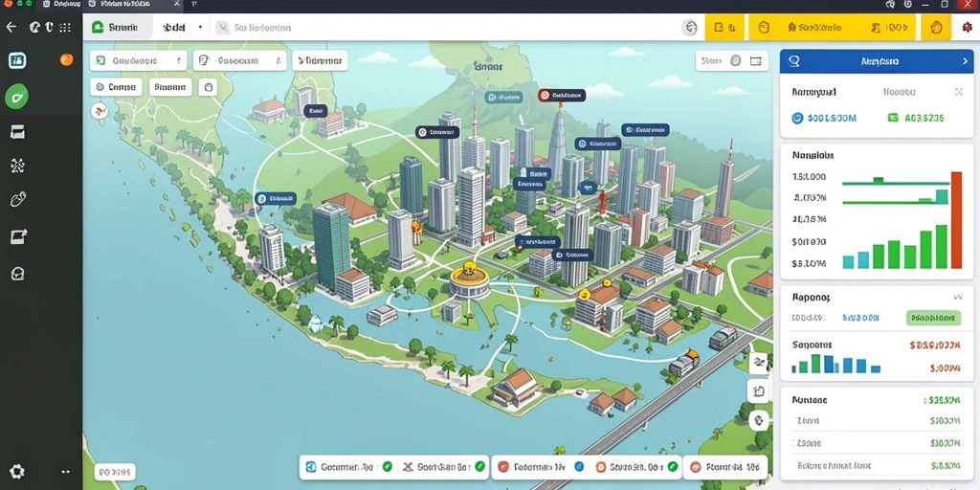Image resolution: width=980 pixels, height=490 pixels.
Task: Click the bottom bar item with crossed tools icon
Action: pos(443,466)
